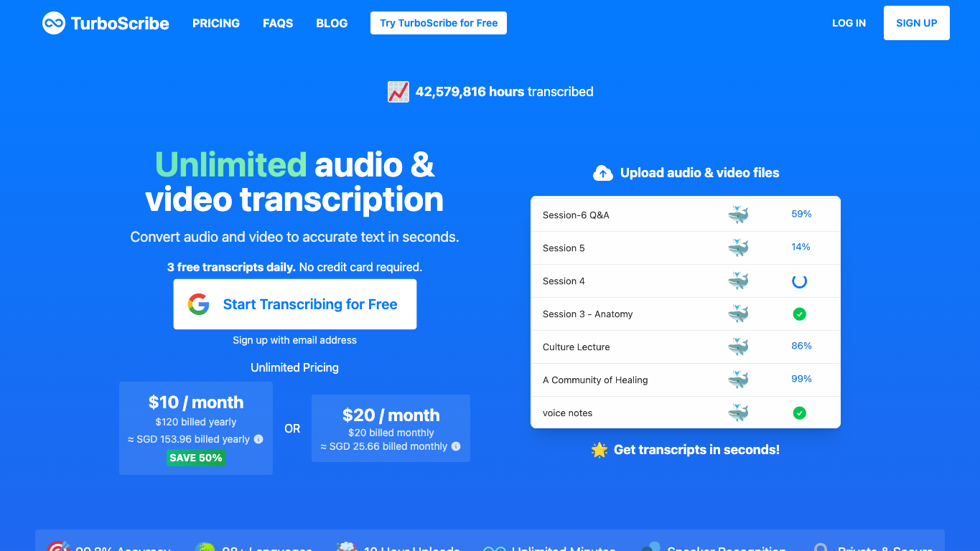Click the TurboScribe brand name text
The image size is (980, 551).
point(120,24)
